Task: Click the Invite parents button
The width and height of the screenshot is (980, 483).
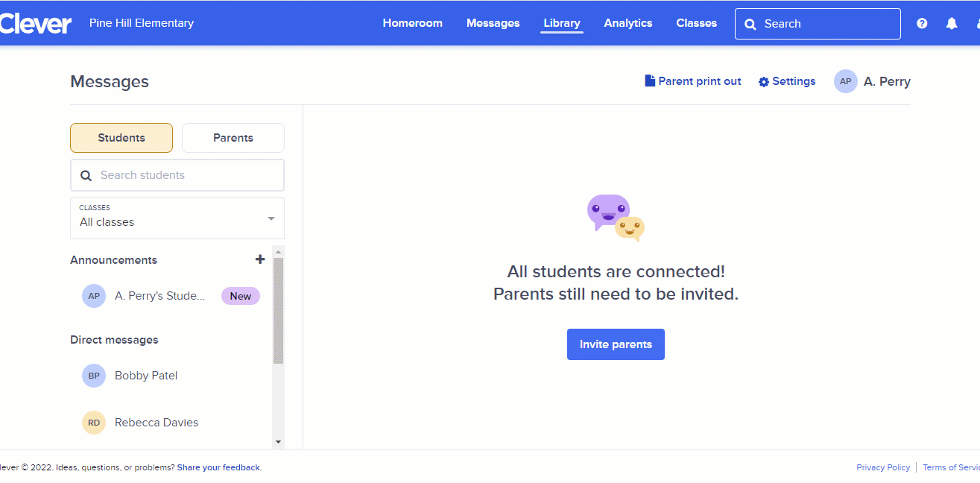Action: 616,344
